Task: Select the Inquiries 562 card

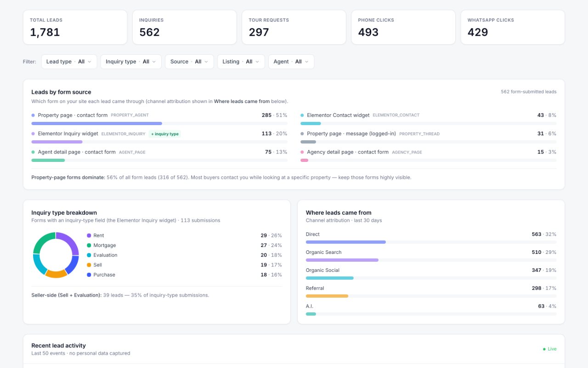Action: click(185, 27)
